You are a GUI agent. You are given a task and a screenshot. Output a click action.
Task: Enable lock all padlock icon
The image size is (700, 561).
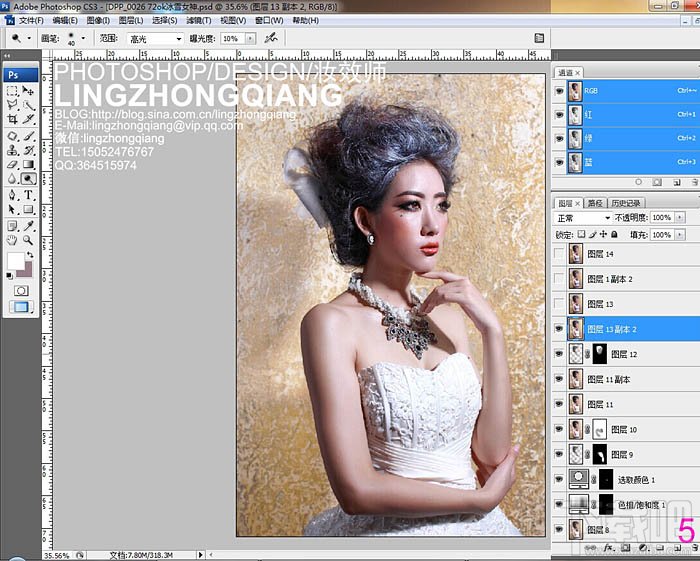(614, 234)
